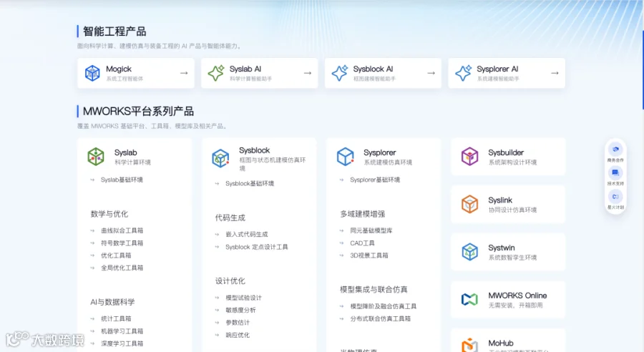Click the Sysblock cube icon
Image resolution: width=644 pixels, height=352 pixels.
tap(220, 159)
